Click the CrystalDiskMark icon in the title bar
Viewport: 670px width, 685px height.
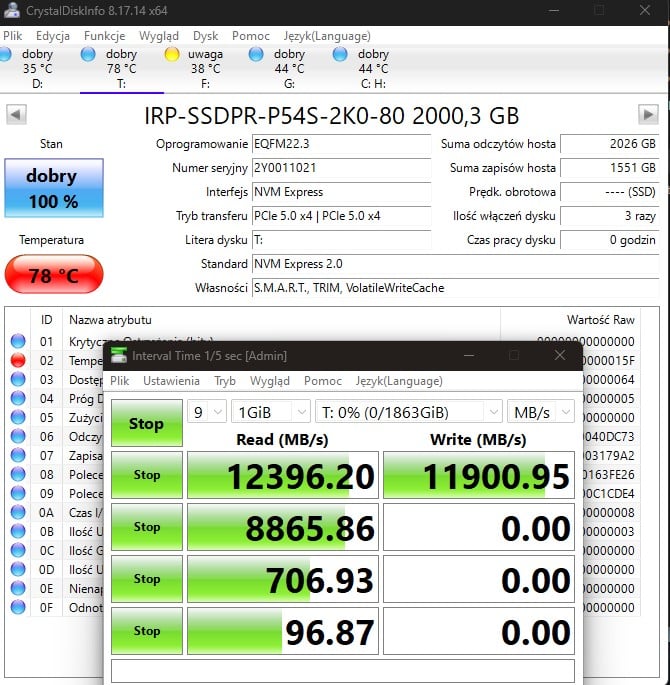119,356
